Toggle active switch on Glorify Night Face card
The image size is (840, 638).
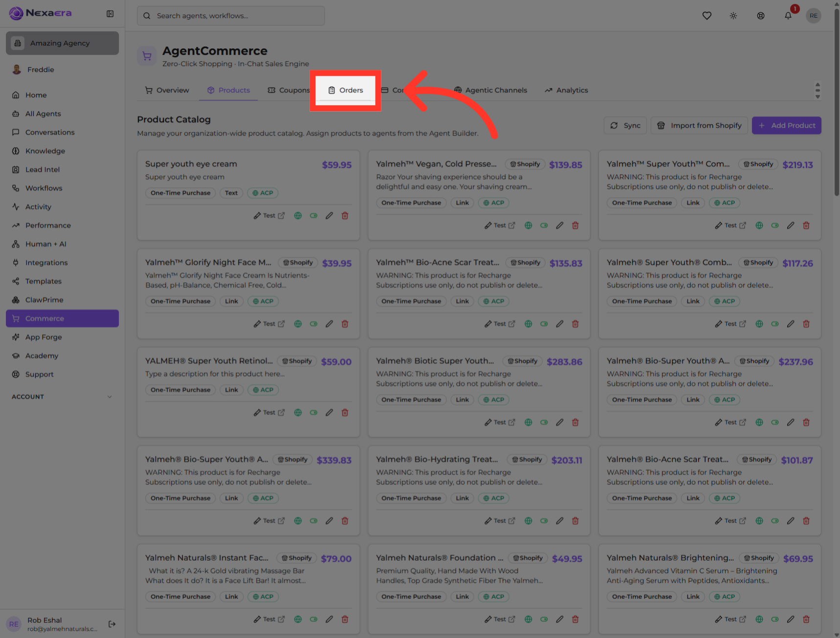[x=313, y=324]
